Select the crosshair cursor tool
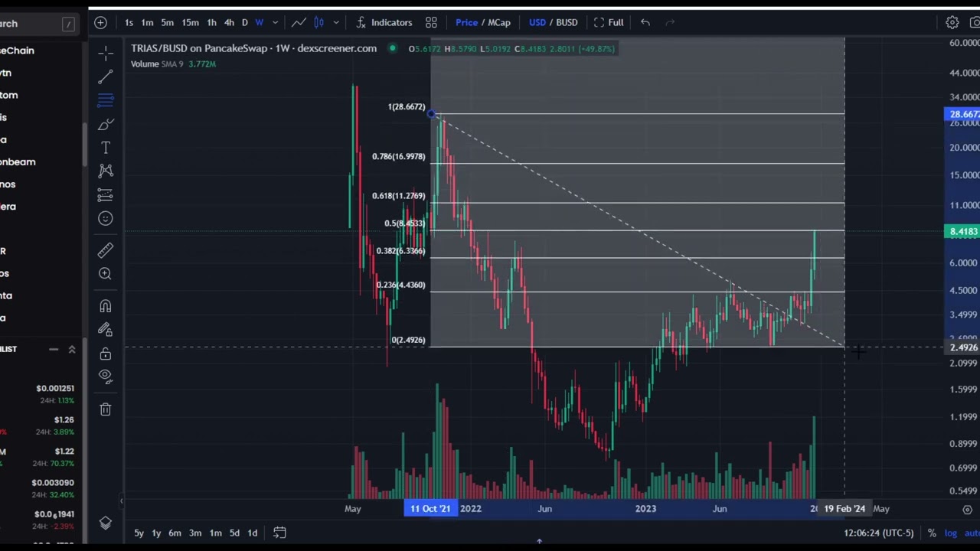980x551 pixels. [106, 52]
